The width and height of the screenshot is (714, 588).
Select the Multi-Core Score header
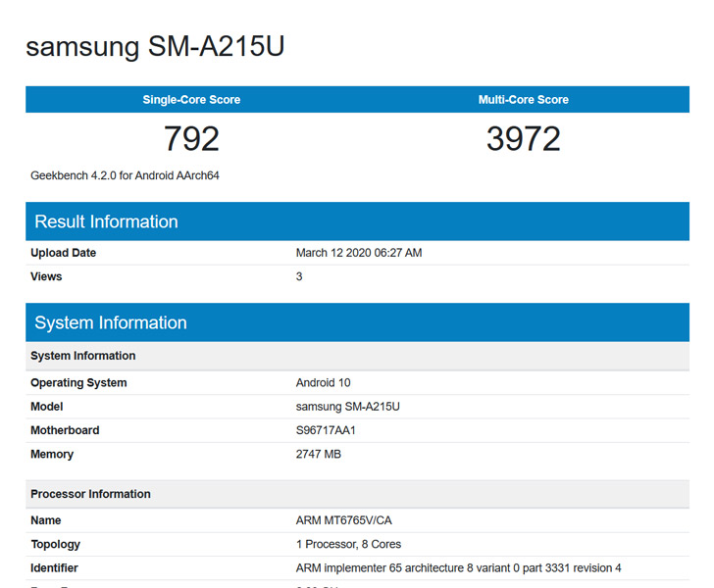(523, 100)
